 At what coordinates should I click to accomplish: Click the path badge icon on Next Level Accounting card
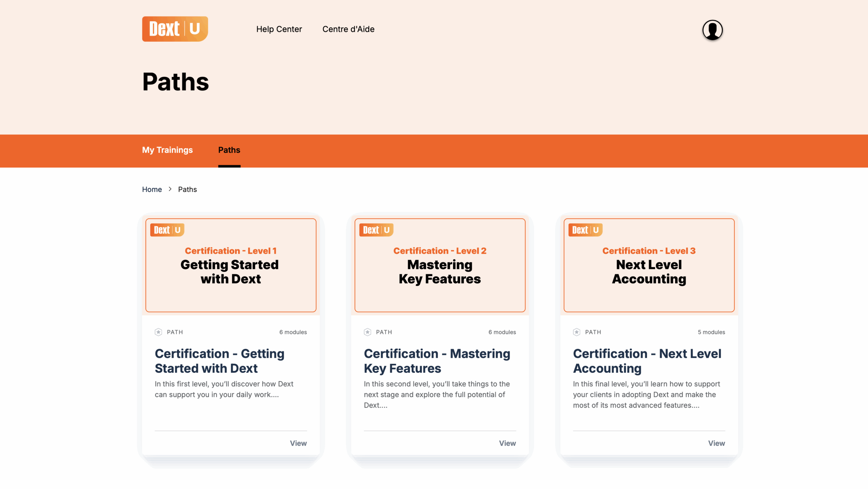click(577, 332)
